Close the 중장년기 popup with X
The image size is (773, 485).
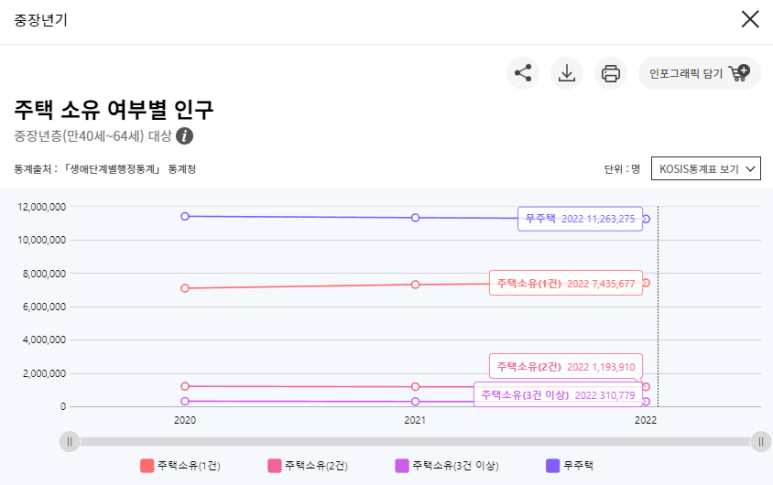tap(750, 20)
